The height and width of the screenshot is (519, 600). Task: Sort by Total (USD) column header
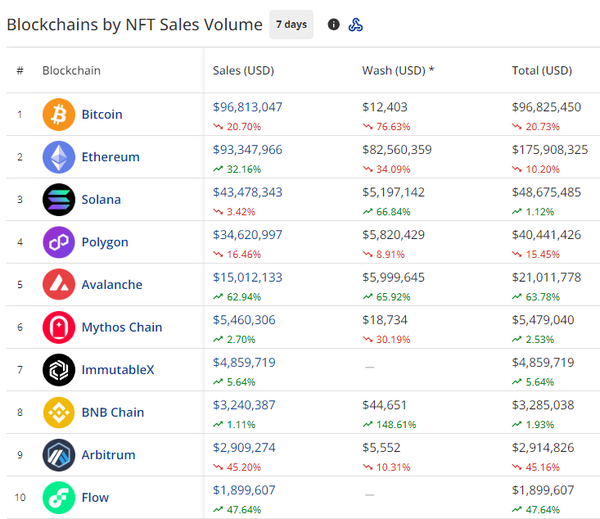541,71
